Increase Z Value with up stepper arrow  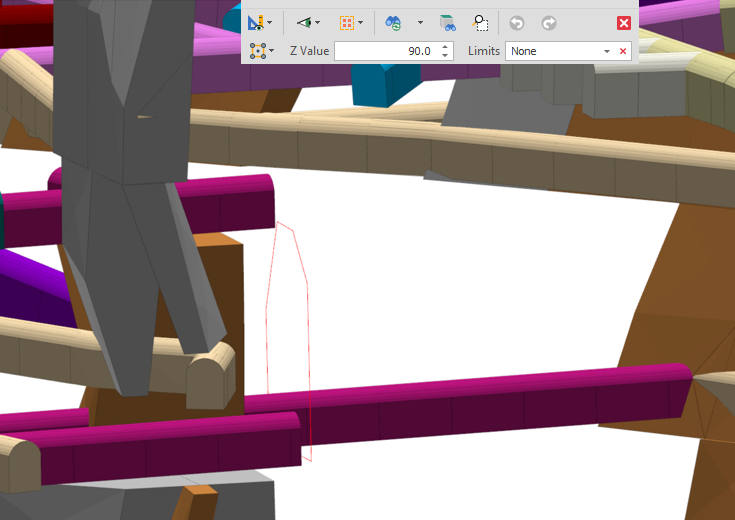point(445,46)
